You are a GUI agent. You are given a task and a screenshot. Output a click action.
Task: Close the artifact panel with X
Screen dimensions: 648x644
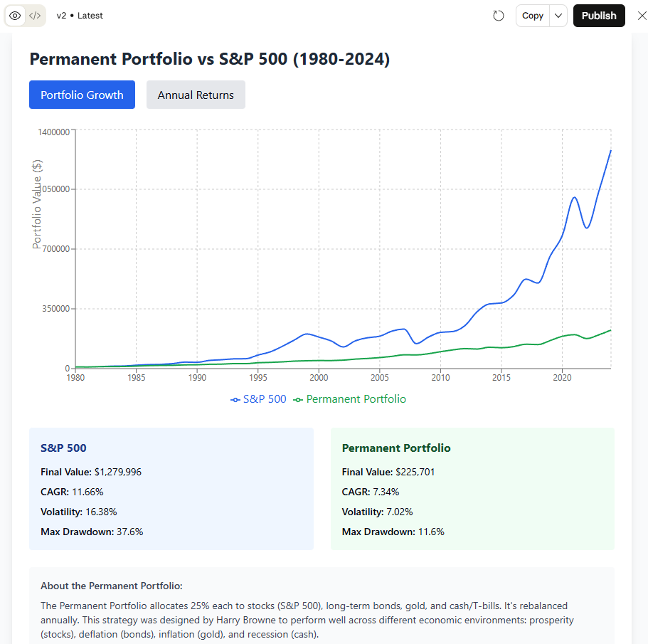pos(642,16)
